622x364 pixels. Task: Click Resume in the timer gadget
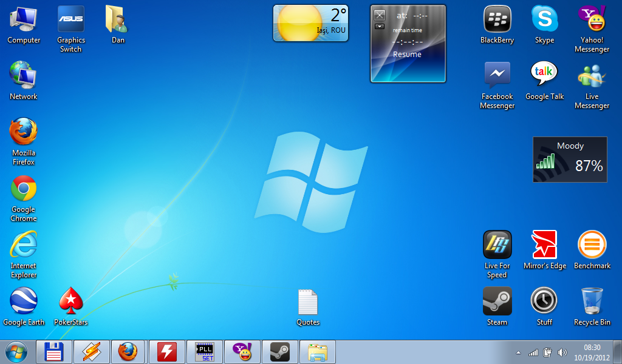click(x=407, y=54)
